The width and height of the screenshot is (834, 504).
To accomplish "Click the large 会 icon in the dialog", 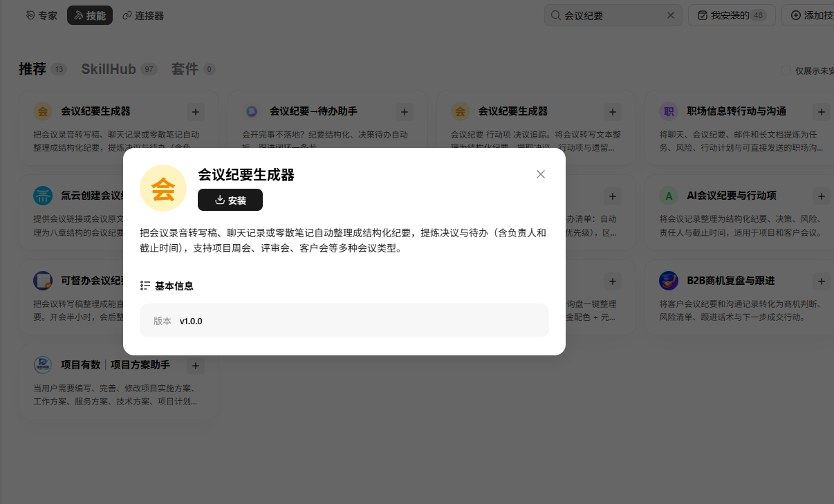I will click(x=163, y=188).
